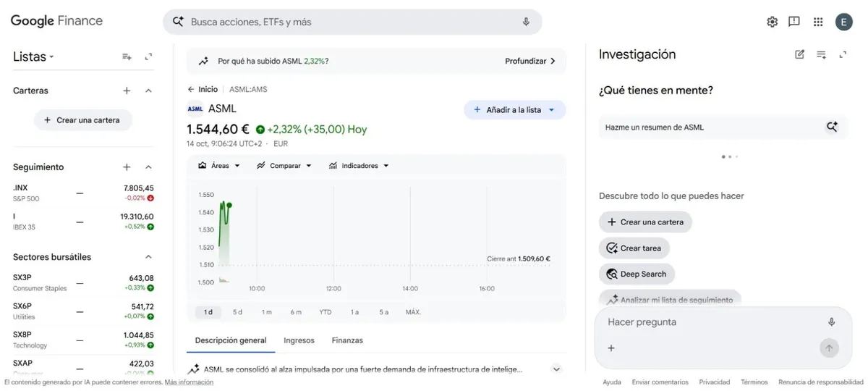Open Google Finance settings gear

(772, 22)
